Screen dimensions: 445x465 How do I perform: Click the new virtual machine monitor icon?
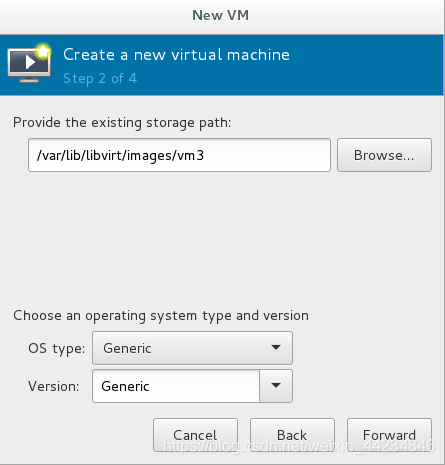click(29, 63)
